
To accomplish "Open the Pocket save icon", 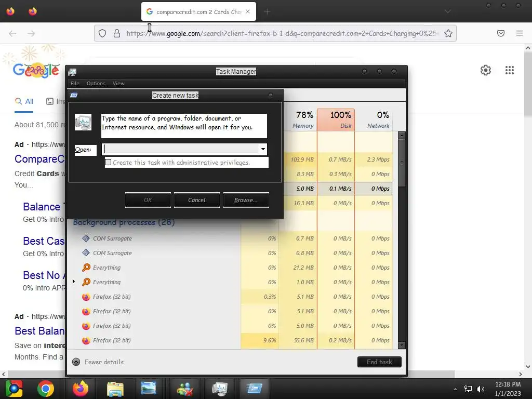I will coord(501,33).
